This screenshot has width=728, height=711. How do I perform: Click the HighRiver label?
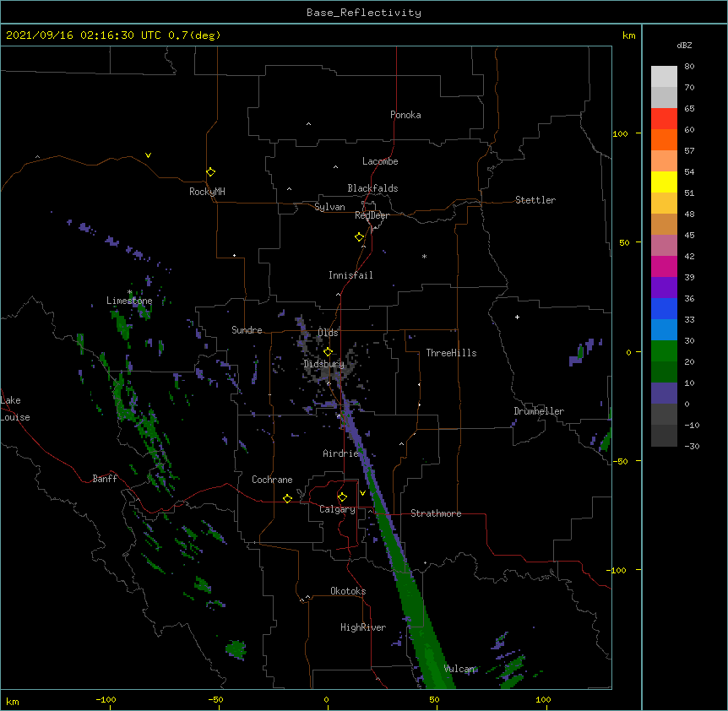coord(363,627)
